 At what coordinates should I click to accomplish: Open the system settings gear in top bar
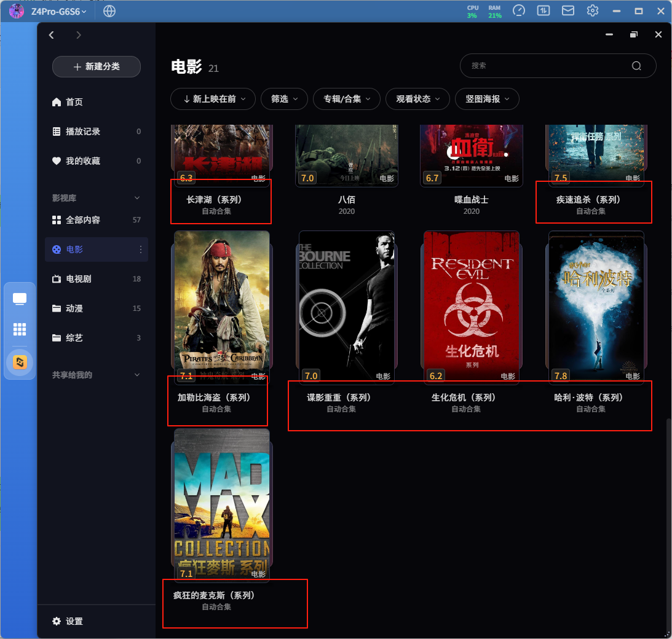click(593, 10)
